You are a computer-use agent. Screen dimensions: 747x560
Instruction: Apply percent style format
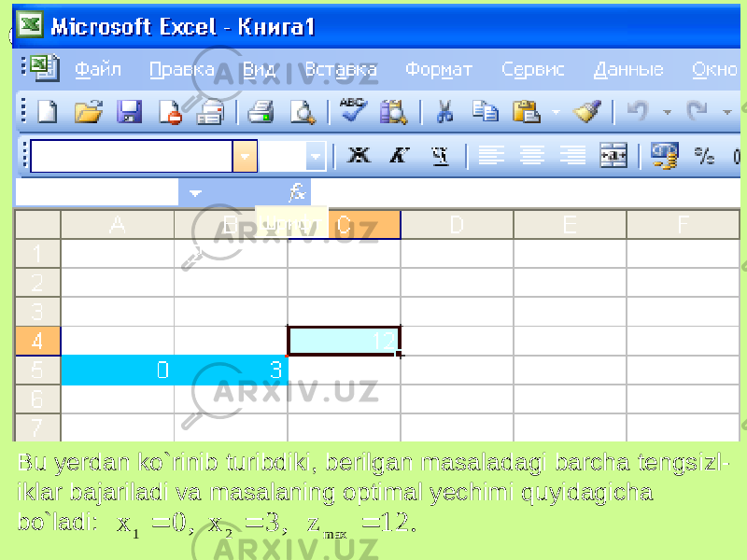pos(704,156)
